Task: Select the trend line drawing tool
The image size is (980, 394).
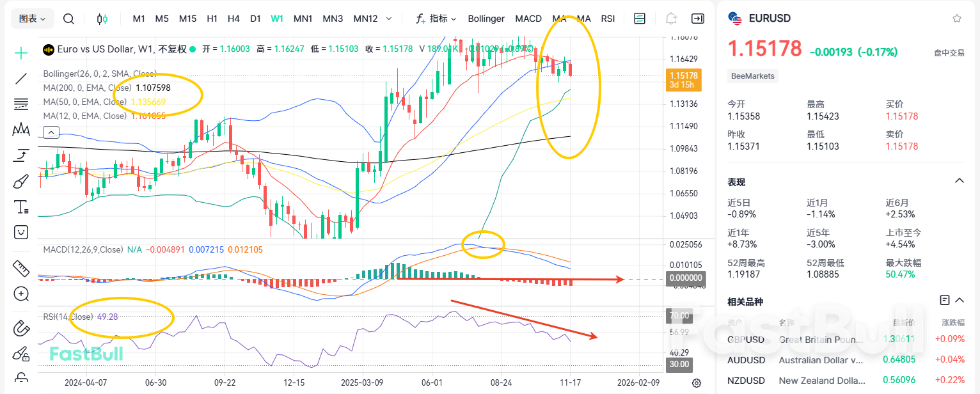Action: click(x=20, y=78)
